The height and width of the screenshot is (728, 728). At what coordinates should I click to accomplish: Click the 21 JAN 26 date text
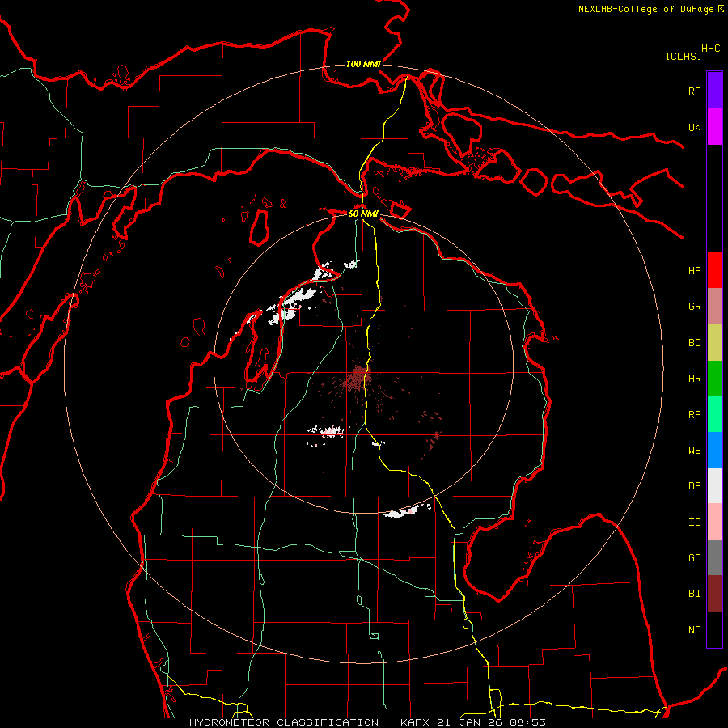[470, 722]
